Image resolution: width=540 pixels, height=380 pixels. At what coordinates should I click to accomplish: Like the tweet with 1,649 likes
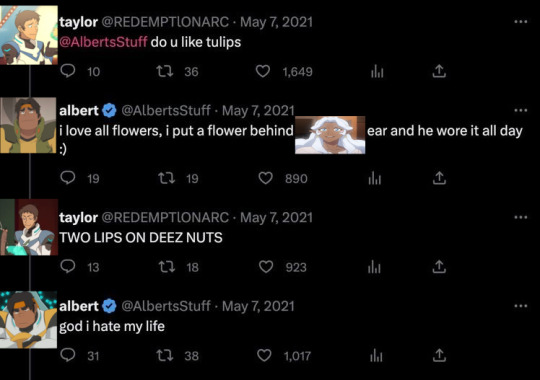coord(263,71)
